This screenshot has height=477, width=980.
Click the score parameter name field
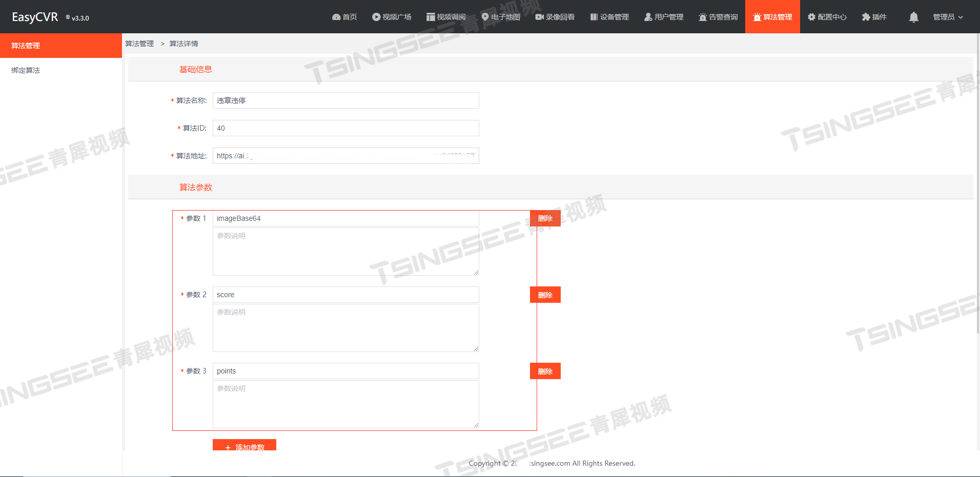click(346, 295)
